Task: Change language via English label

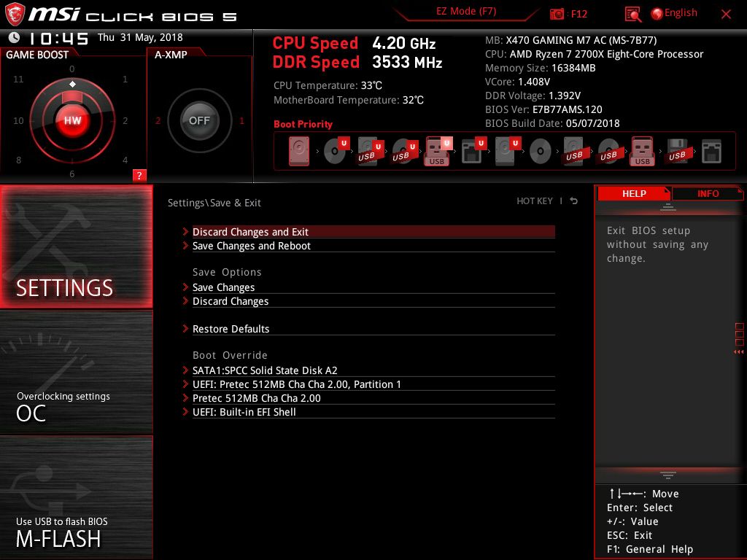Action: (x=681, y=13)
